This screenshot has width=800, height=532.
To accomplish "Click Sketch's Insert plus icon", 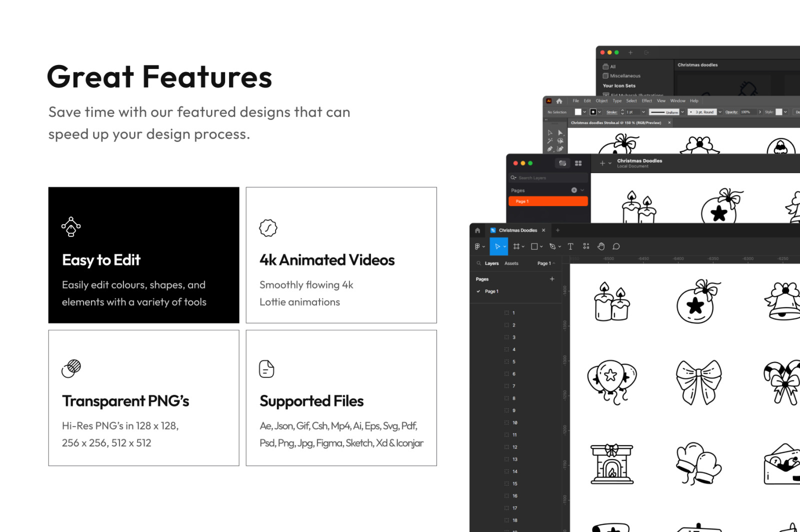I will tap(602, 163).
